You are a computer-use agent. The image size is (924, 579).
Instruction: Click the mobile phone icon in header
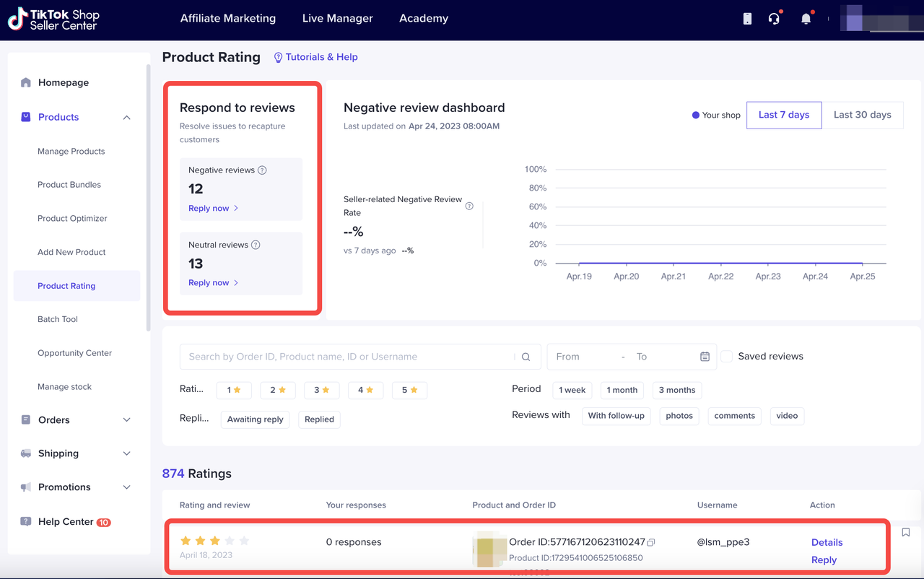[x=747, y=19]
